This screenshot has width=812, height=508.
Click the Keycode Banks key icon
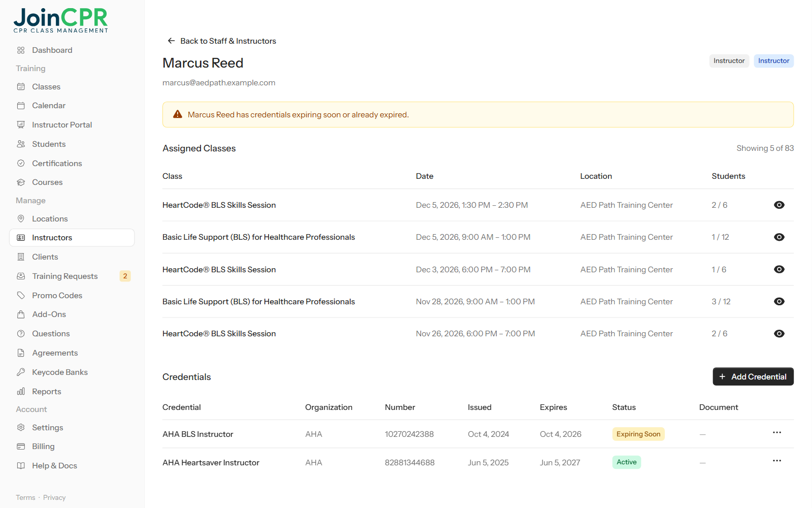coord(21,372)
